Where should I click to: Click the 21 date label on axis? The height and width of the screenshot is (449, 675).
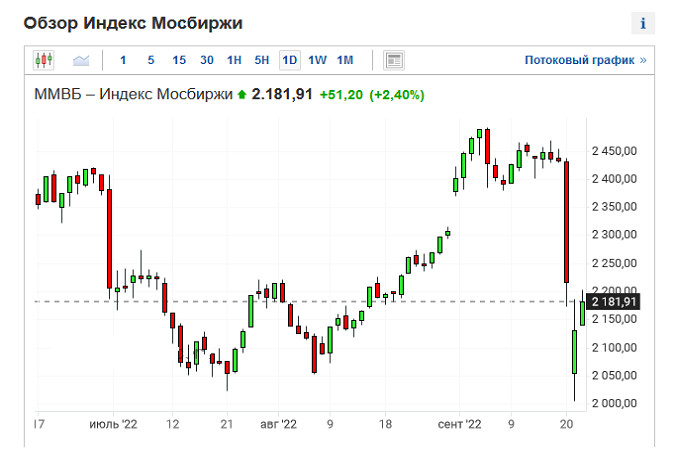[227, 424]
